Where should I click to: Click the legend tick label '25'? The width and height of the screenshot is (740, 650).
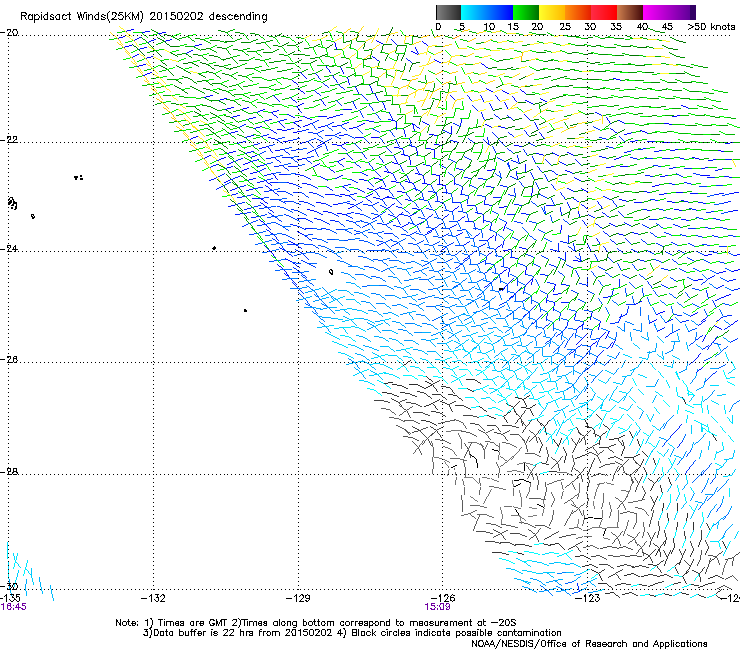click(564, 26)
